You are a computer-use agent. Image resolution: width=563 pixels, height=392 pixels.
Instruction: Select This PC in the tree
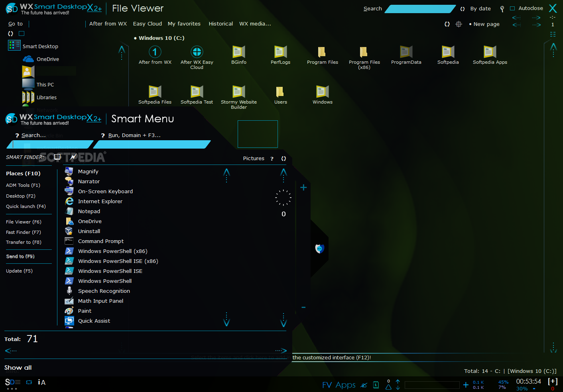[39, 84]
